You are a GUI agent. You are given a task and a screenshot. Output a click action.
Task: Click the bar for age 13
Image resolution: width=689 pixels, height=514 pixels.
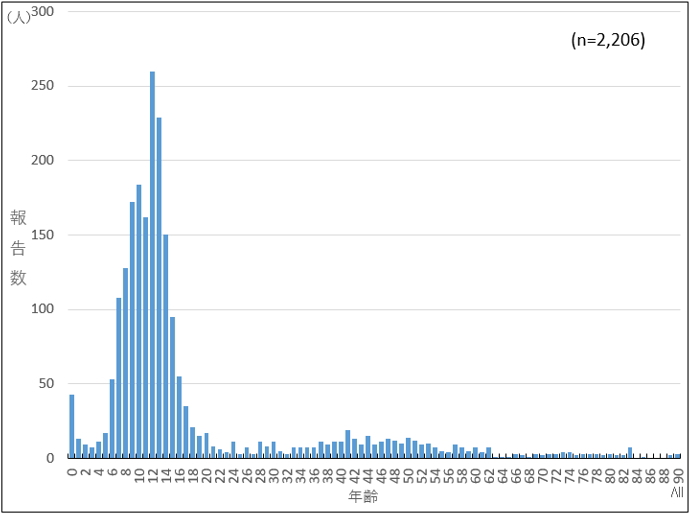159,288
